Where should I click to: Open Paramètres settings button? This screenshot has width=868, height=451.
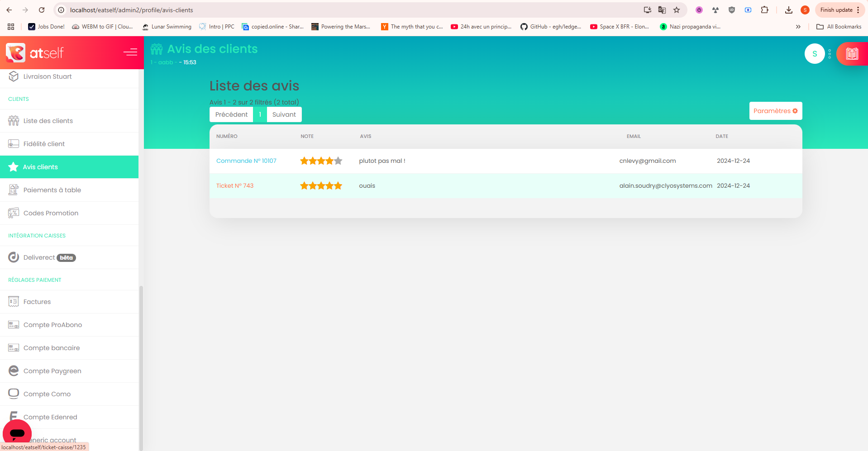[x=776, y=111]
